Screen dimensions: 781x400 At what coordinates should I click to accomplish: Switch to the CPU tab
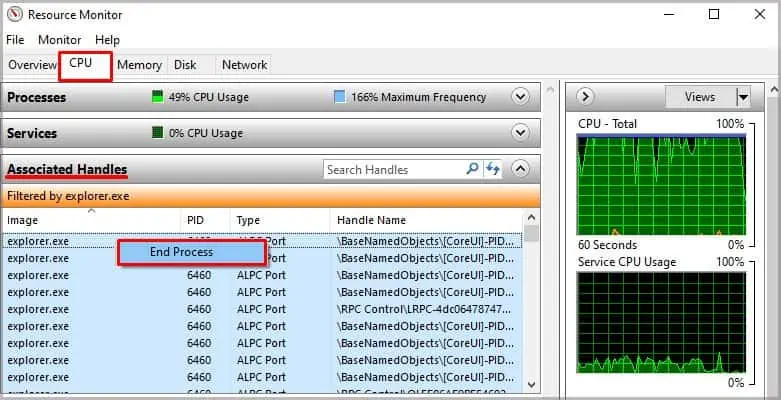(x=85, y=66)
